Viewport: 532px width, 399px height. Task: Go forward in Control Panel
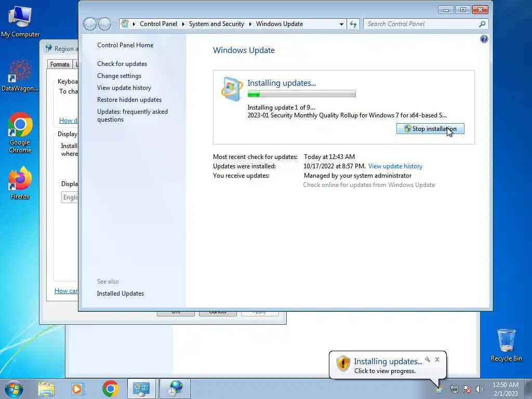(104, 24)
